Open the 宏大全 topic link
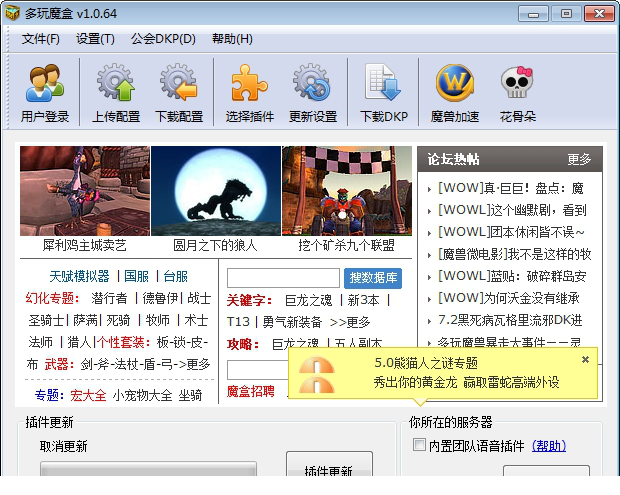This screenshot has width=620, height=495. pyautogui.click(x=88, y=395)
